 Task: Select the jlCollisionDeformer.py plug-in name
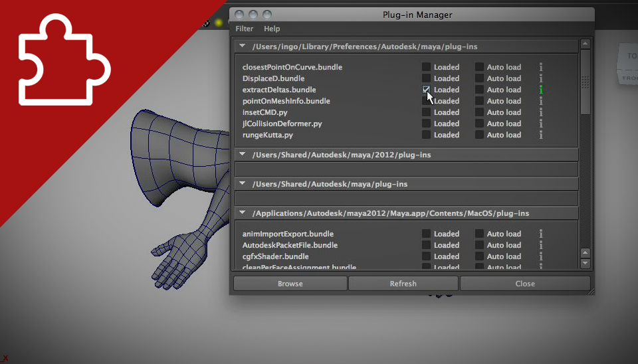[282, 124]
